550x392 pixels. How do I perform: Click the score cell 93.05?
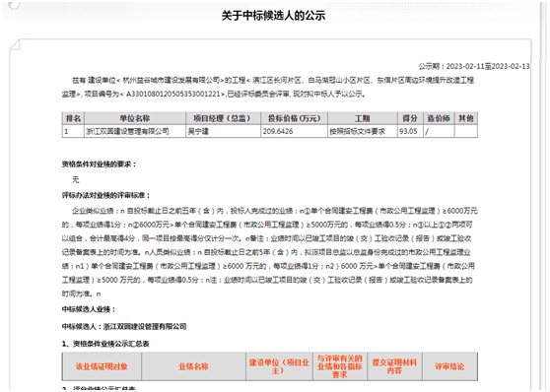(x=410, y=131)
